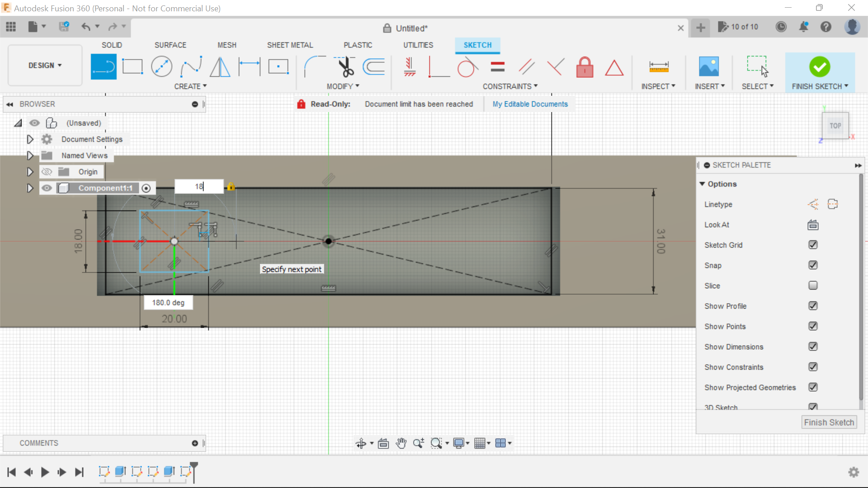868x488 pixels.
Task: Expand the Document Settings tree item
Action: click(x=30, y=139)
